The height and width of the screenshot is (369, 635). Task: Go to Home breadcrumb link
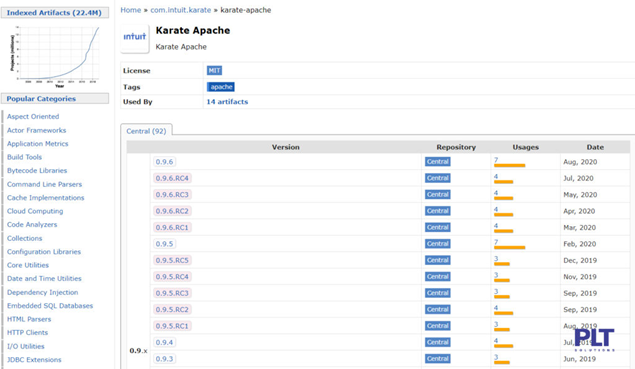click(x=130, y=10)
